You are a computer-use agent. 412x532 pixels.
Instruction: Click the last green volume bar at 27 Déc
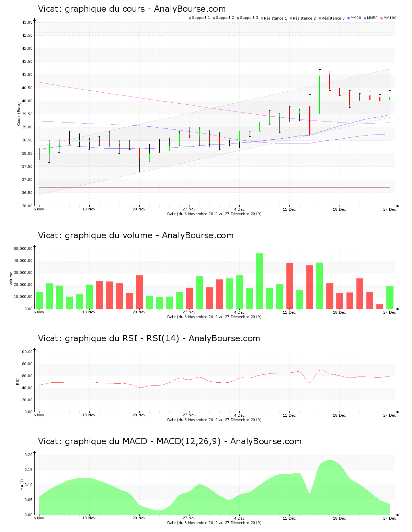[x=390, y=298]
